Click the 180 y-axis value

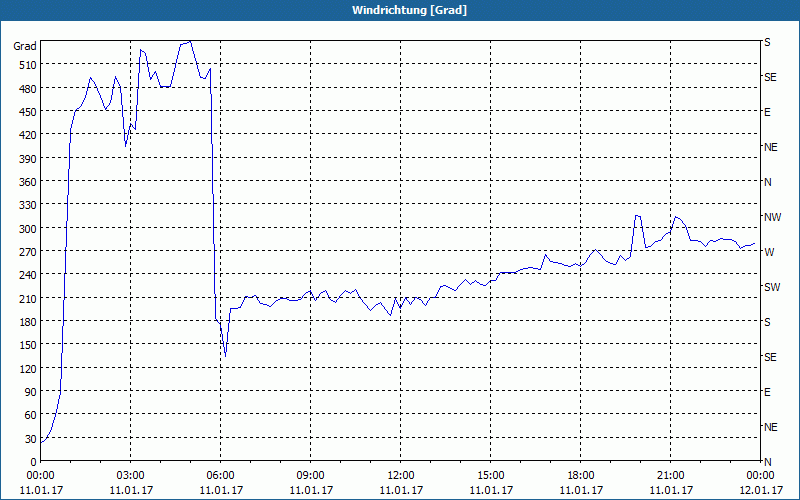(x=29, y=322)
